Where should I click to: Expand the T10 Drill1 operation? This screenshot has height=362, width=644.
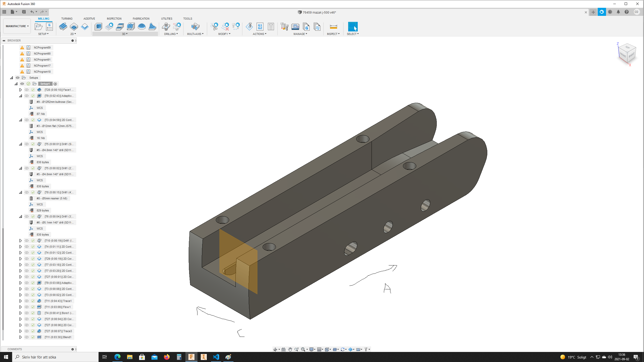point(21,241)
